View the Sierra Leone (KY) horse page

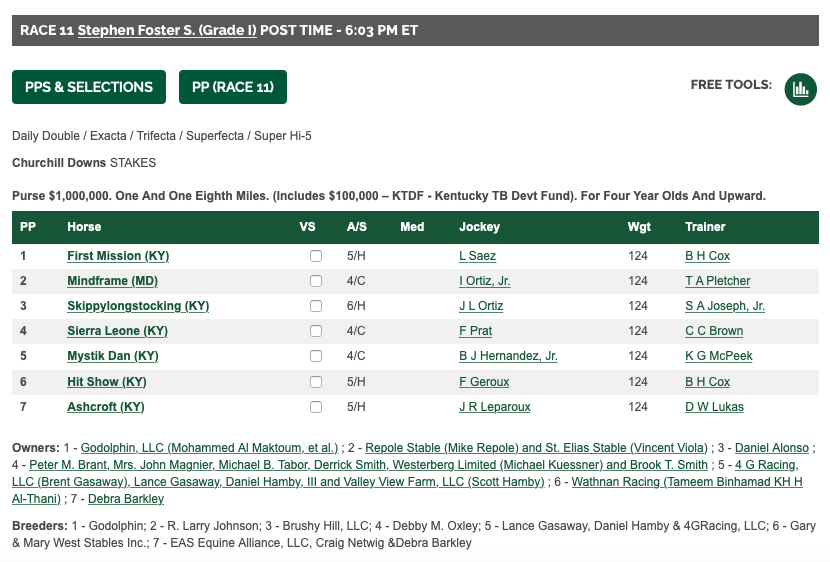pyautogui.click(x=118, y=331)
